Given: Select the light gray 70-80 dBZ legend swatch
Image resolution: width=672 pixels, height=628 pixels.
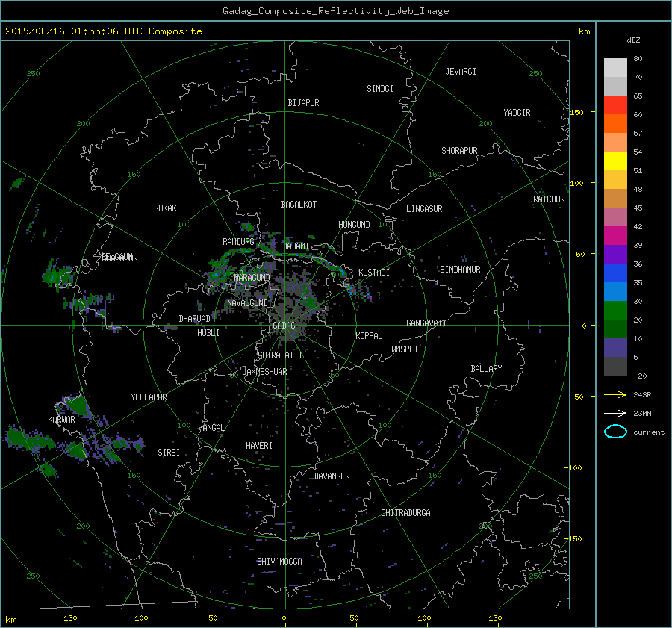Looking at the screenshot, I should coord(615,68).
